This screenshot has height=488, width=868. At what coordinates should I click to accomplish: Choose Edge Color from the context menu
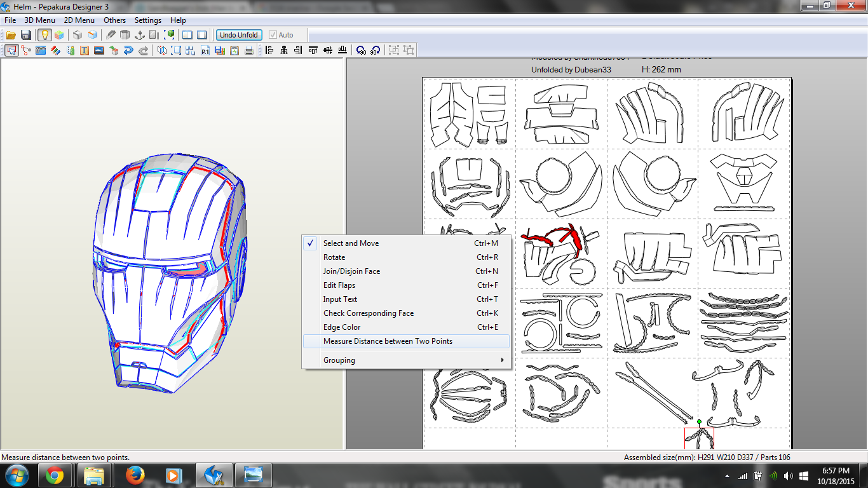[x=406, y=327]
